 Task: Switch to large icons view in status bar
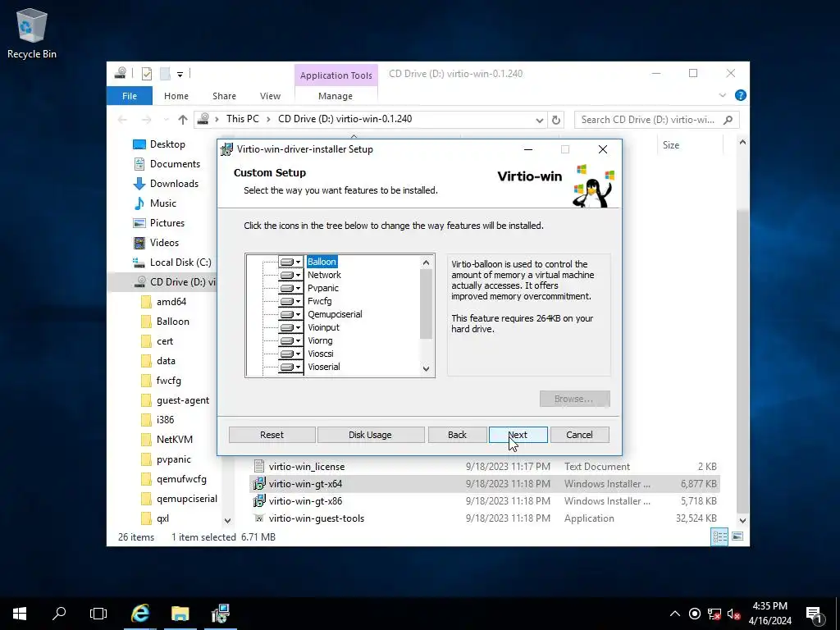(737, 536)
